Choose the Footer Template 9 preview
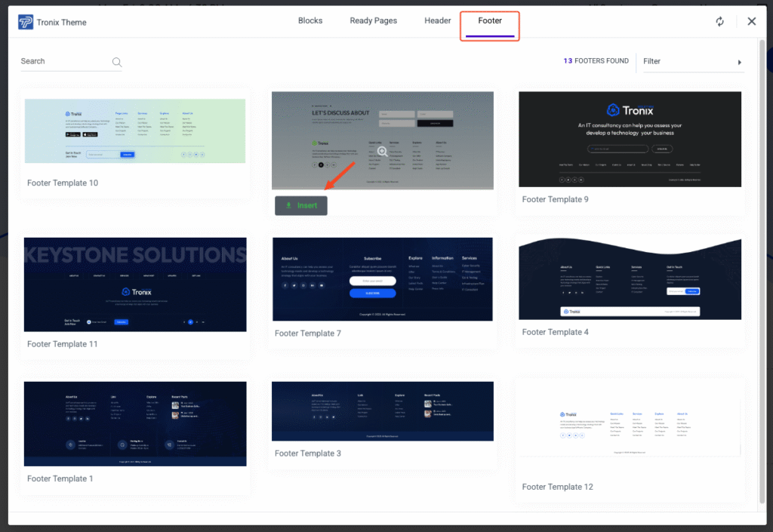 (630, 139)
